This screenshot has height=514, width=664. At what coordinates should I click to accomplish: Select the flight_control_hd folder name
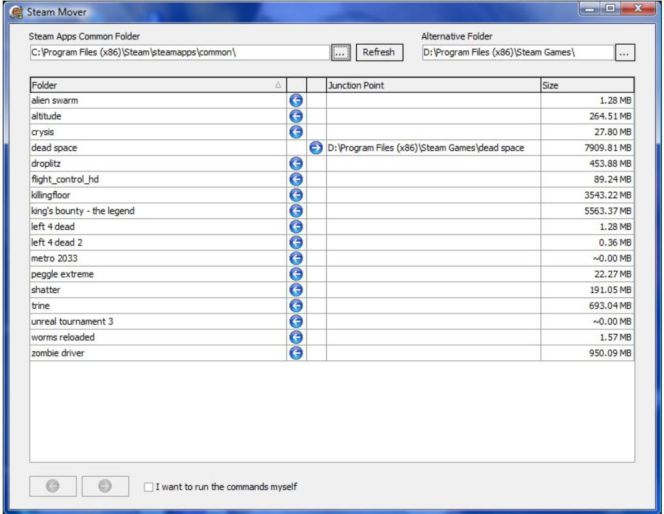[x=65, y=179]
